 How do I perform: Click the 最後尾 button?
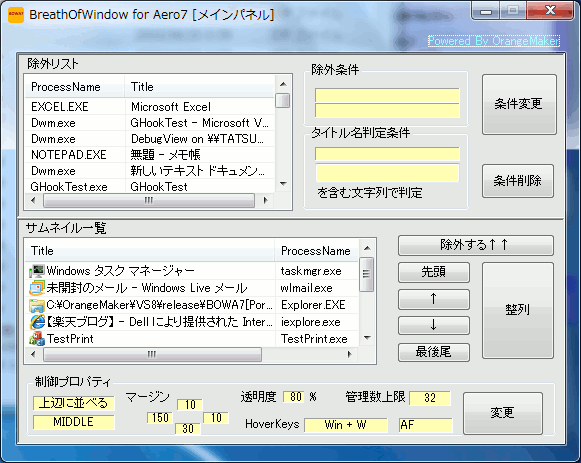[x=434, y=352]
